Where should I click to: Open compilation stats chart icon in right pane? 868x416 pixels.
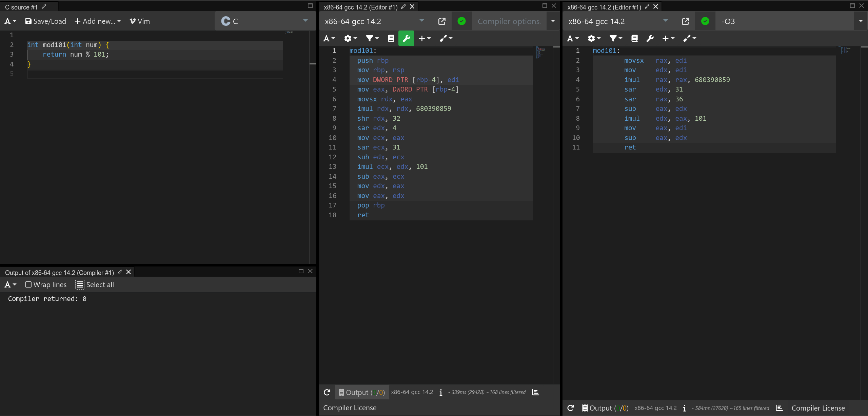click(x=779, y=408)
